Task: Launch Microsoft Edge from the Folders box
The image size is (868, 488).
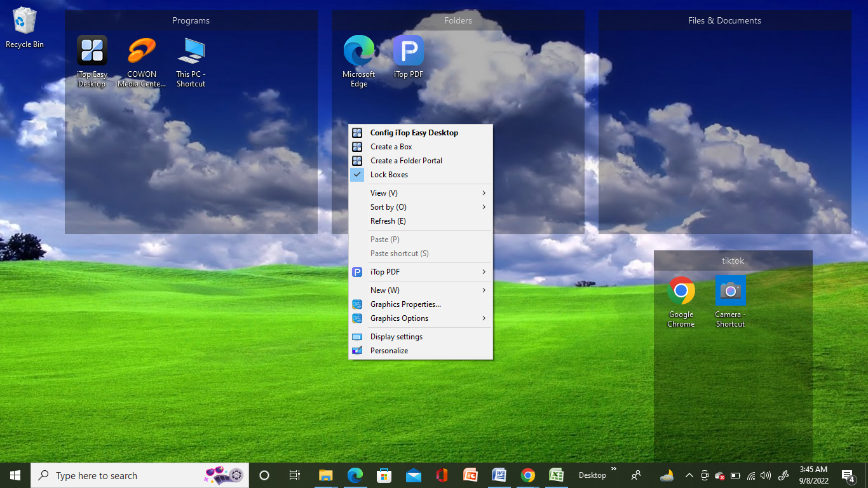Action: 359,51
